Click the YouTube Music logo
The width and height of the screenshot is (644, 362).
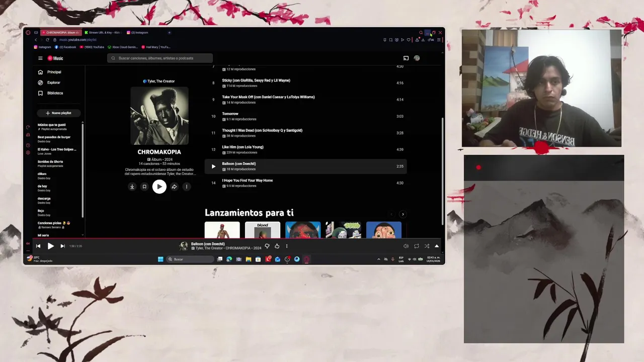point(55,58)
